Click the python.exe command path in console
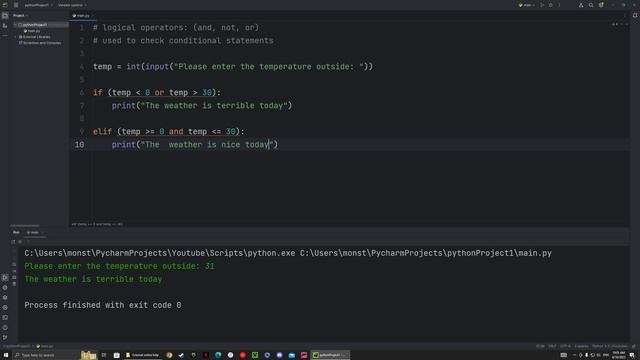This screenshot has width=640, height=360. (x=160, y=253)
